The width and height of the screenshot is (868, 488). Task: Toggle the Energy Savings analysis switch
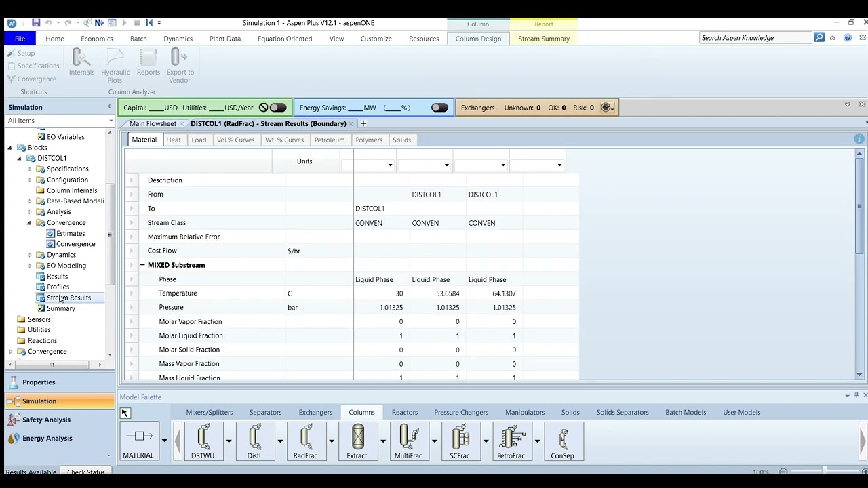pos(439,108)
